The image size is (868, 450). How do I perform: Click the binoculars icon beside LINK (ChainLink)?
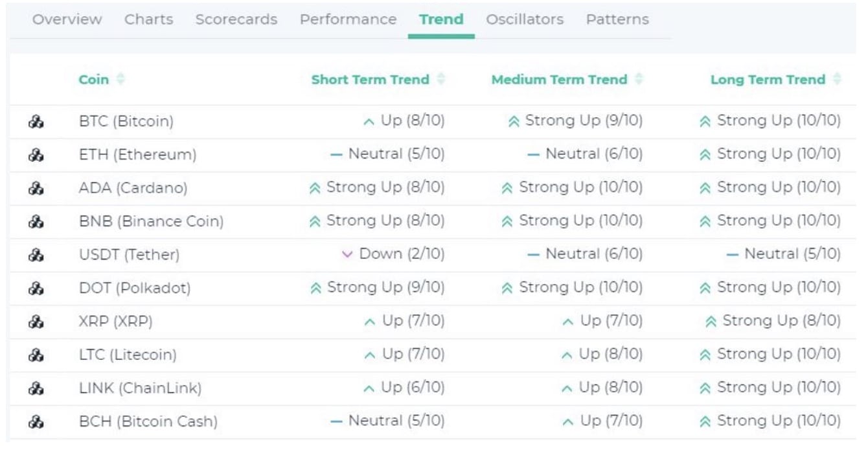click(36, 388)
